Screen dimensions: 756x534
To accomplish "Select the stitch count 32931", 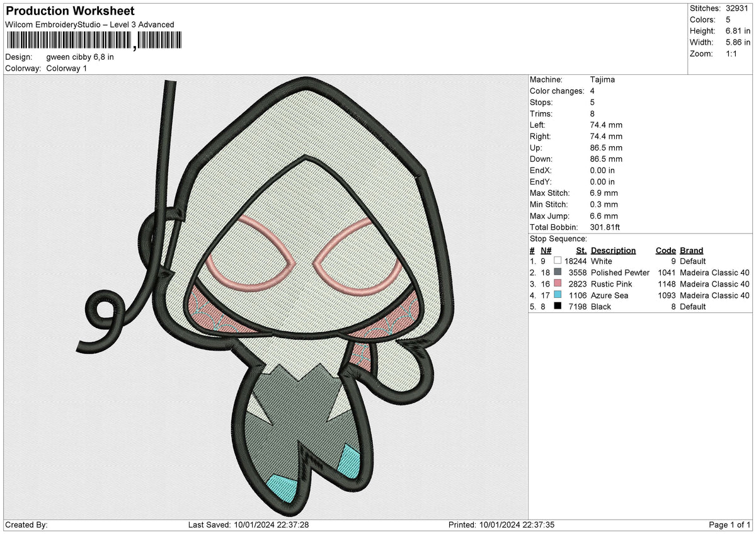I will (x=738, y=8).
